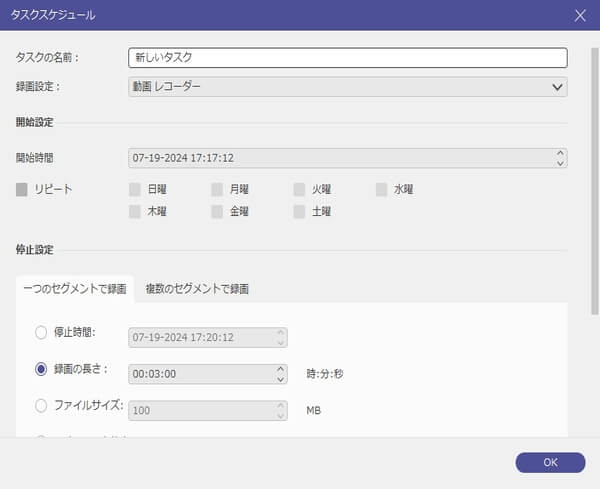The width and height of the screenshot is (600, 489).
Task: Increase 停止時間 with the up arrow
Action: point(280,333)
